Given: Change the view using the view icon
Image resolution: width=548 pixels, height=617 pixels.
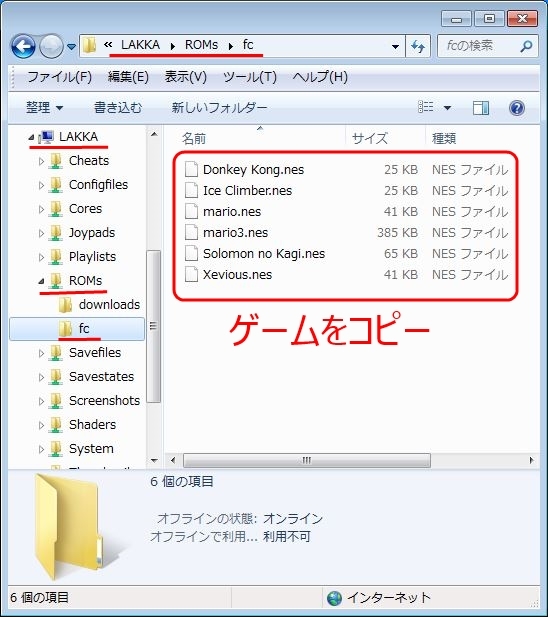Looking at the screenshot, I should tap(426, 107).
